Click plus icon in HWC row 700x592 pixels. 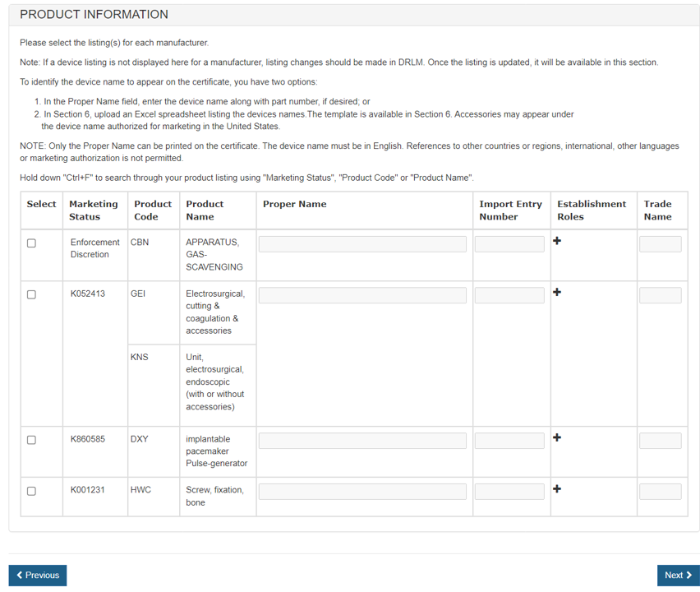point(557,488)
